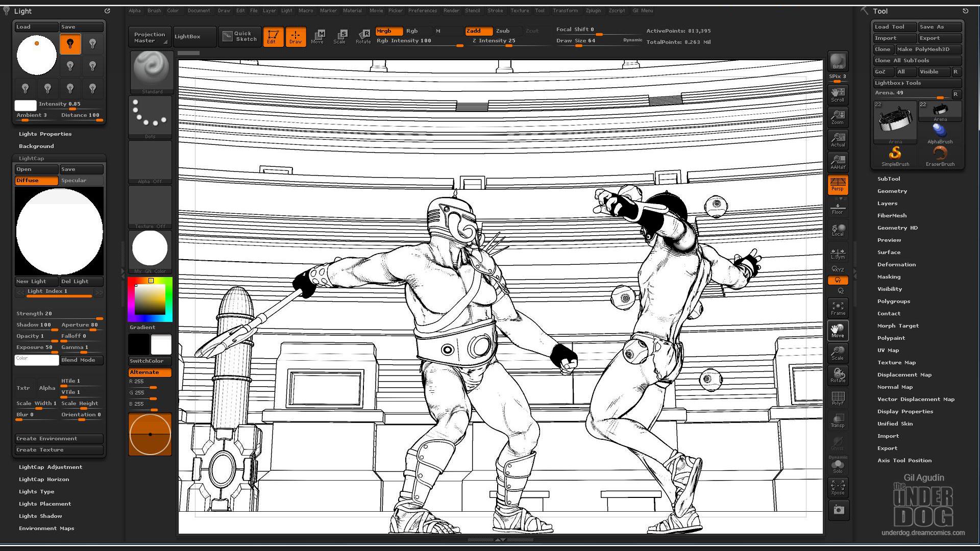Select the EraserBrush tool icon
Screen dimensions: 980x551
click(x=940, y=156)
